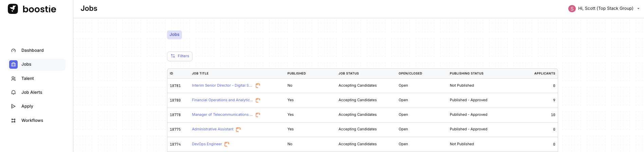The image size is (644, 152).
Task: Open the Interim Senior Director job
Action: click(x=222, y=86)
